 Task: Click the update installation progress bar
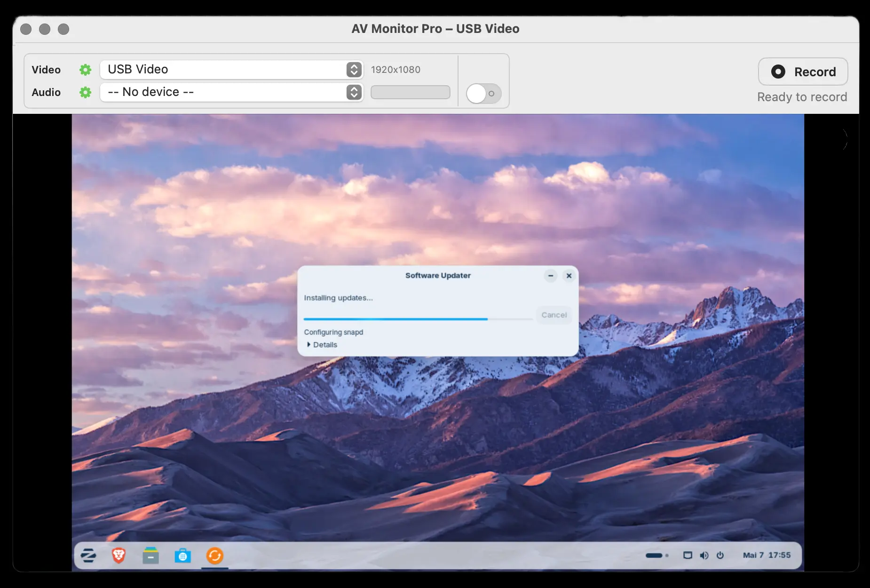[x=418, y=319]
